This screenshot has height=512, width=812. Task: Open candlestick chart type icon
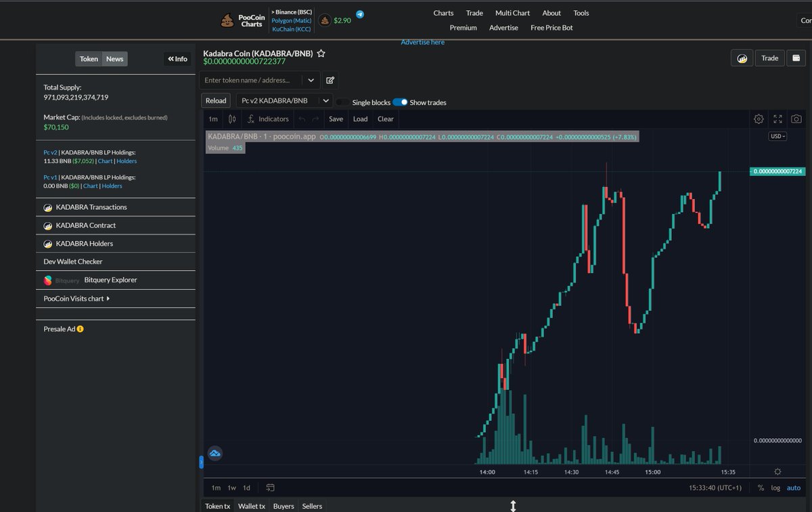232,119
